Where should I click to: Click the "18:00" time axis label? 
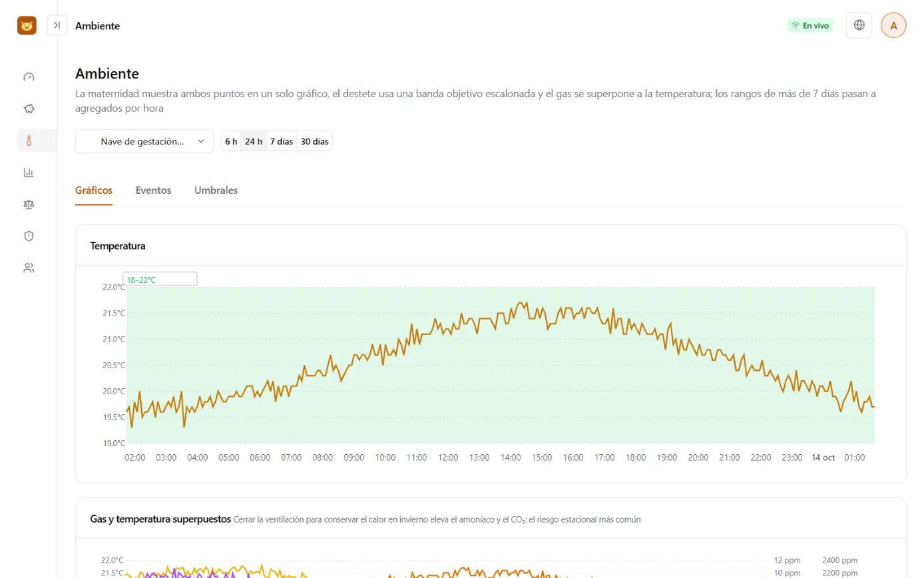636,457
